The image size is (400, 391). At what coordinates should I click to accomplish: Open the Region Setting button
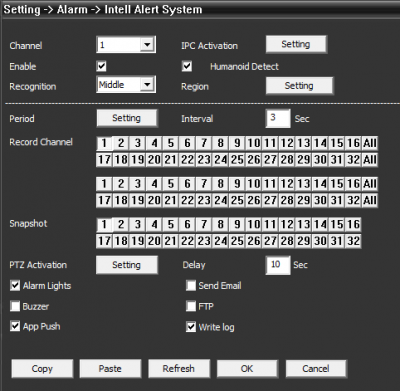[x=299, y=86]
